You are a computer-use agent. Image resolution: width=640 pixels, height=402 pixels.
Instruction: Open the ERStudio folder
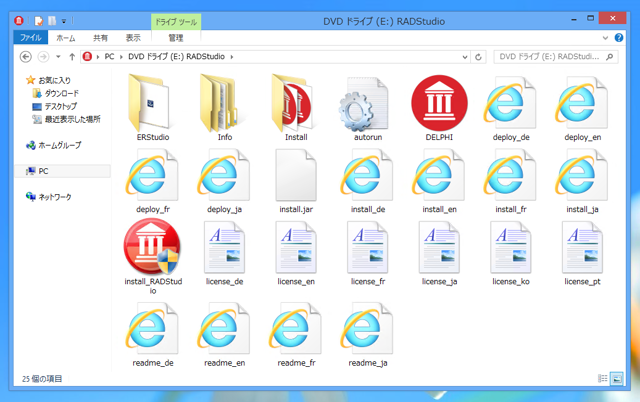click(153, 108)
